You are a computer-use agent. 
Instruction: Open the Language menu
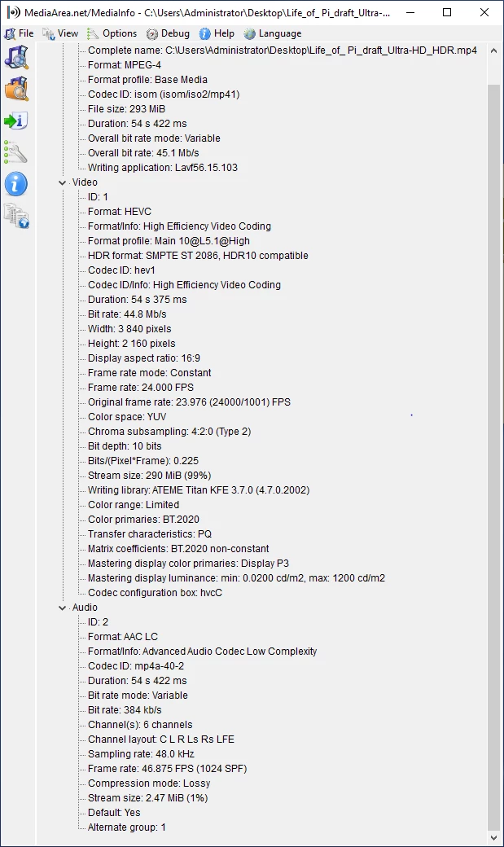pos(272,33)
